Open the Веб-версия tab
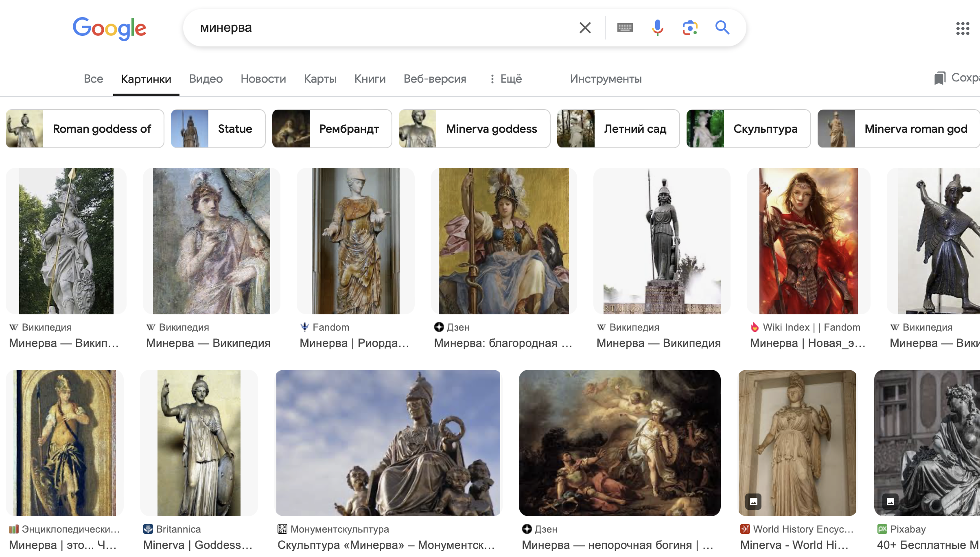Viewport: 980px width, 557px height. [x=435, y=79]
